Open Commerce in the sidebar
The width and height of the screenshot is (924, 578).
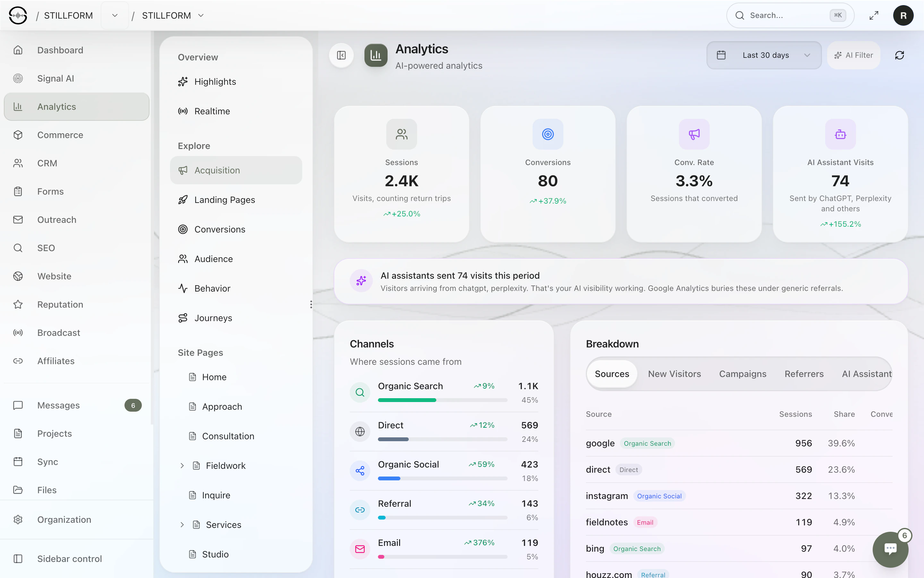click(76, 135)
